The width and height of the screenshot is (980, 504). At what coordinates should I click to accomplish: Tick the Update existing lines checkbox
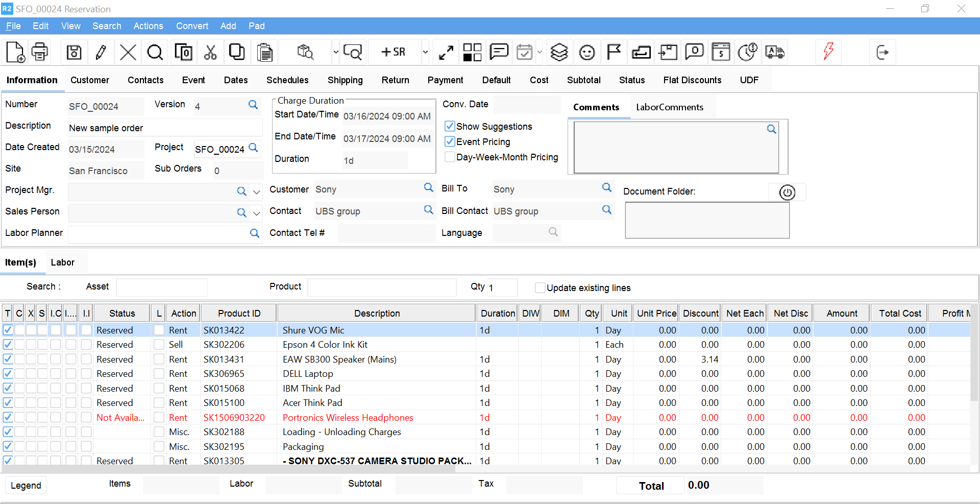pyautogui.click(x=540, y=287)
